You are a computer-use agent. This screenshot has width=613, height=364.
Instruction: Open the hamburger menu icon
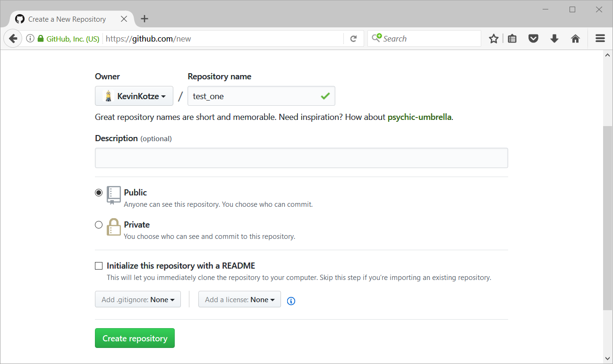click(600, 39)
